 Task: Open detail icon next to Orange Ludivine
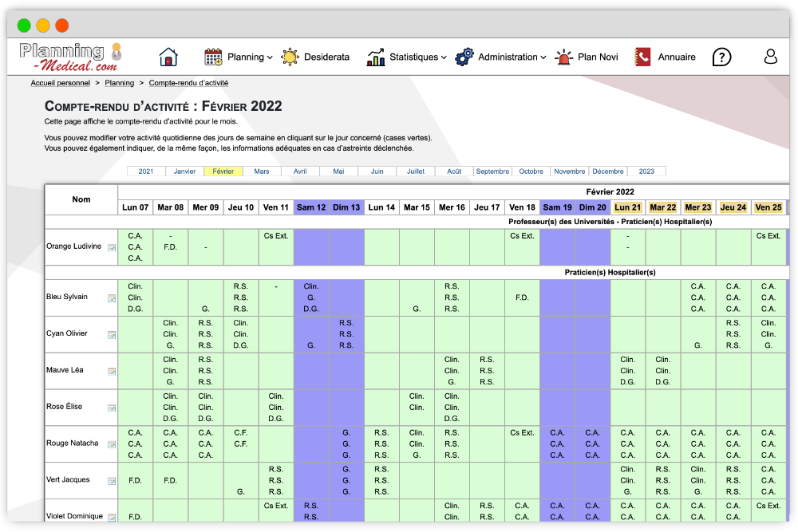coord(112,247)
